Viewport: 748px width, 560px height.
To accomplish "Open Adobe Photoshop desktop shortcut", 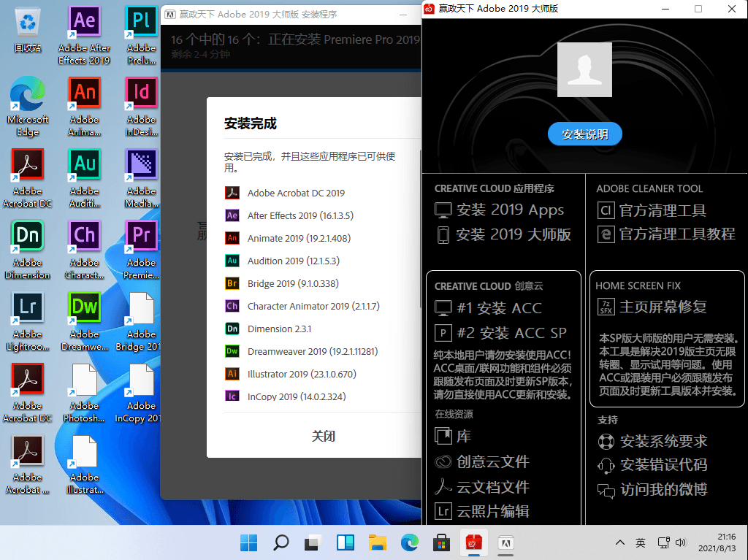I will [x=85, y=393].
